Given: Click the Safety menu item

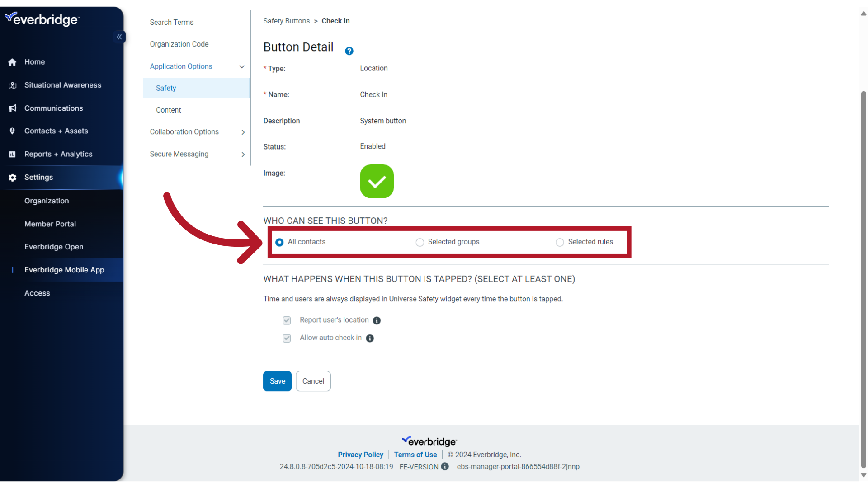Looking at the screenshot, I should (x=166, y=88).
